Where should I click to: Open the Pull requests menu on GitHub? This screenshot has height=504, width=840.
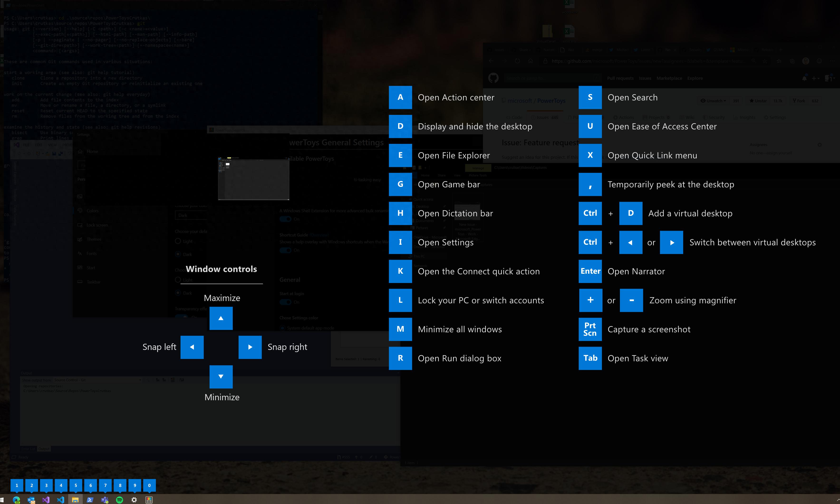[x=620, y=78]
